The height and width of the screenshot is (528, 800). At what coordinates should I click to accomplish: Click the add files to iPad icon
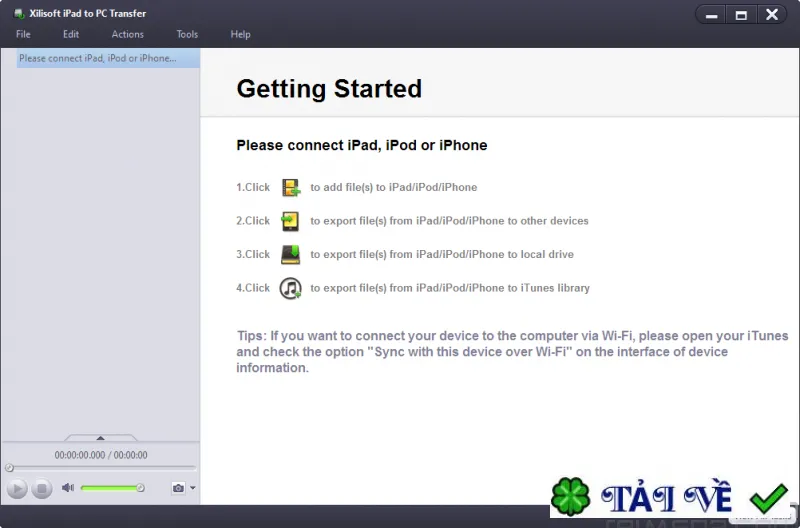(291, 187)
